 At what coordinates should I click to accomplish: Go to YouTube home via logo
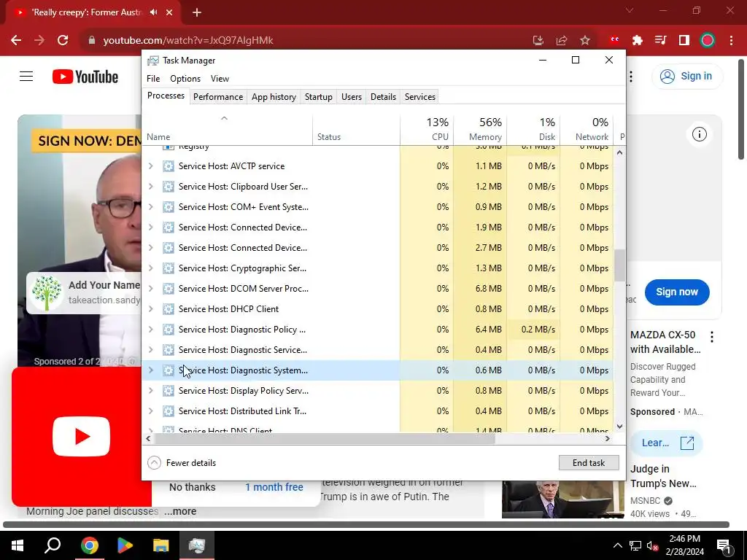point(85,77)
